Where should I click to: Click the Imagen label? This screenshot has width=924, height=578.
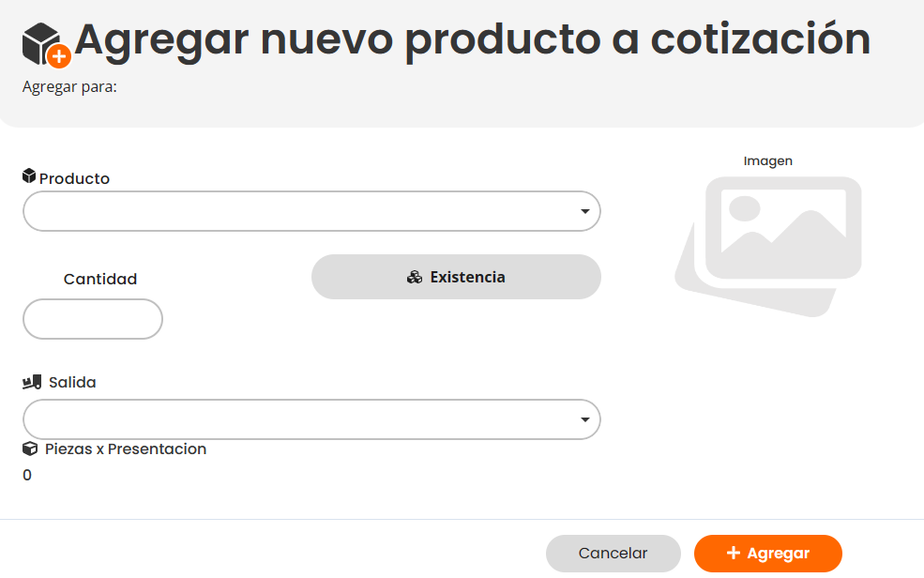coord(768,160)
